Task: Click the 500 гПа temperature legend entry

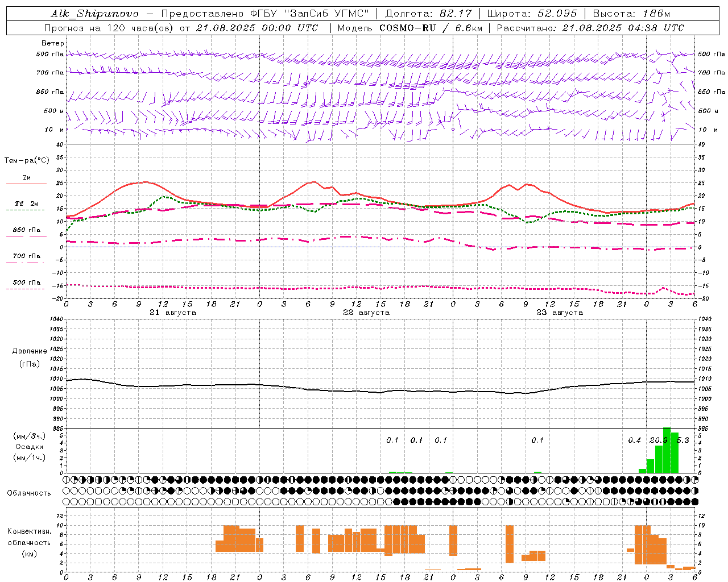Action: click(27, 282)
